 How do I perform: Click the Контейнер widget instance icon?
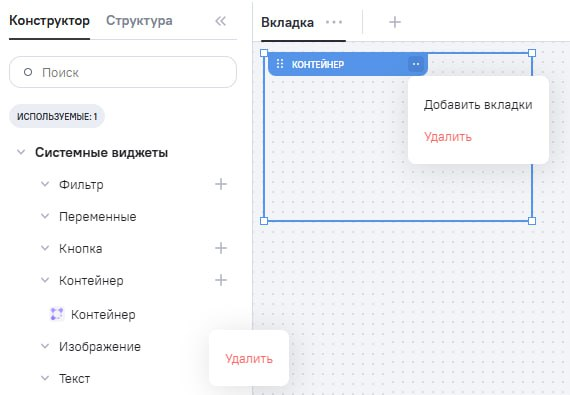[56, 314]
